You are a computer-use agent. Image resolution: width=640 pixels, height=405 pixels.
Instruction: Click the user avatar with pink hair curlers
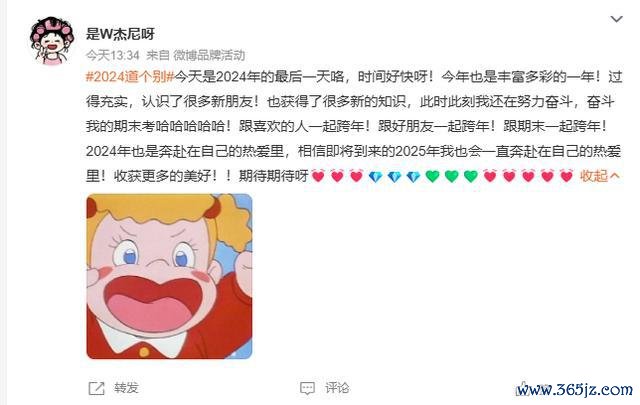coord(52,41)
